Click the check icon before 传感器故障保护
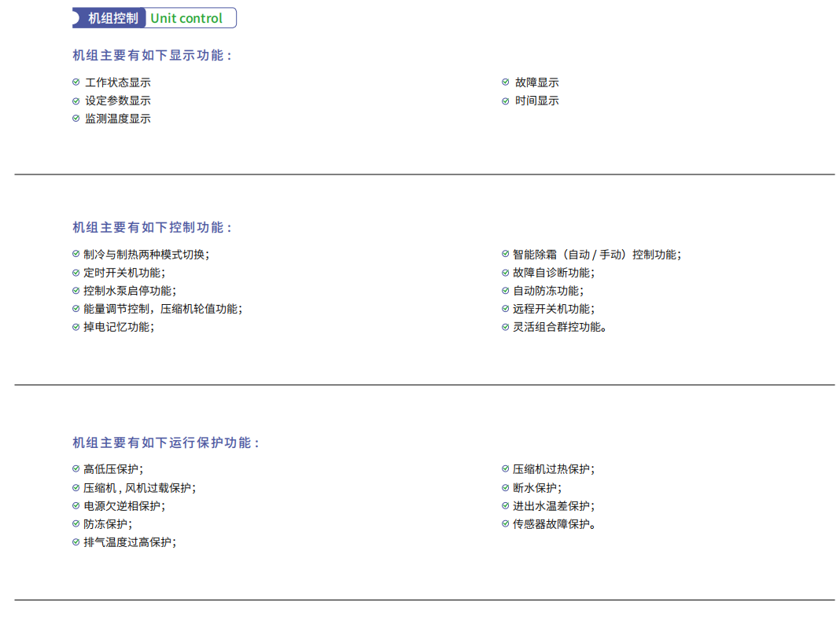Viewport: 840px width, 624px height. pos(506,524)
